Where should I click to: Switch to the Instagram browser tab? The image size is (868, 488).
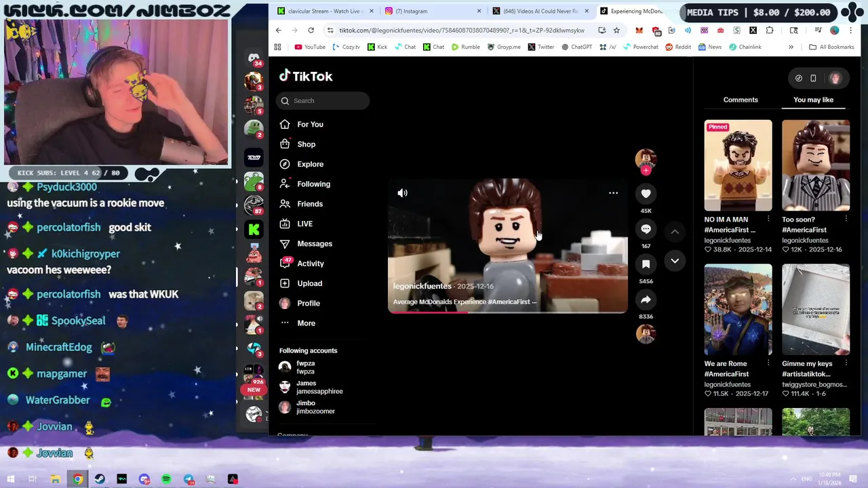432,11
